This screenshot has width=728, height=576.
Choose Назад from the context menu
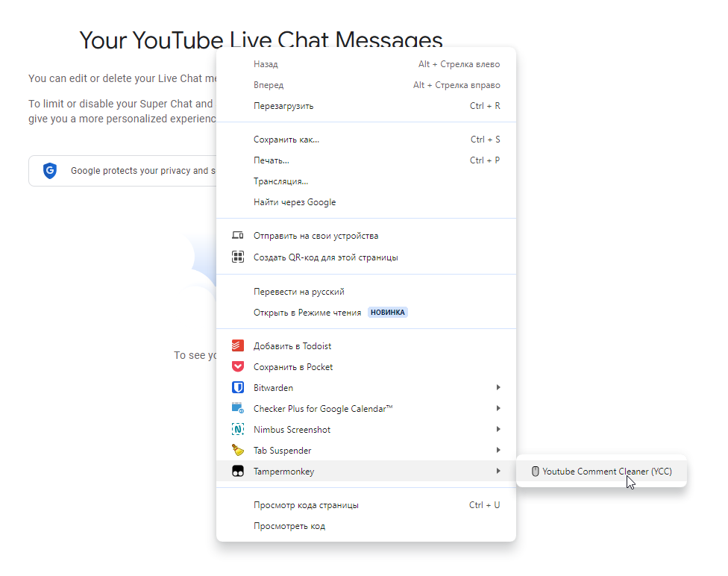(x=365, y=64)
